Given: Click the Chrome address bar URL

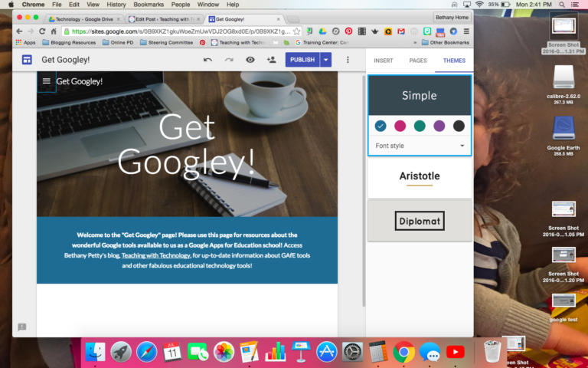Looking at the screenshot, I should pyautogui.click(x=181, y=31).
